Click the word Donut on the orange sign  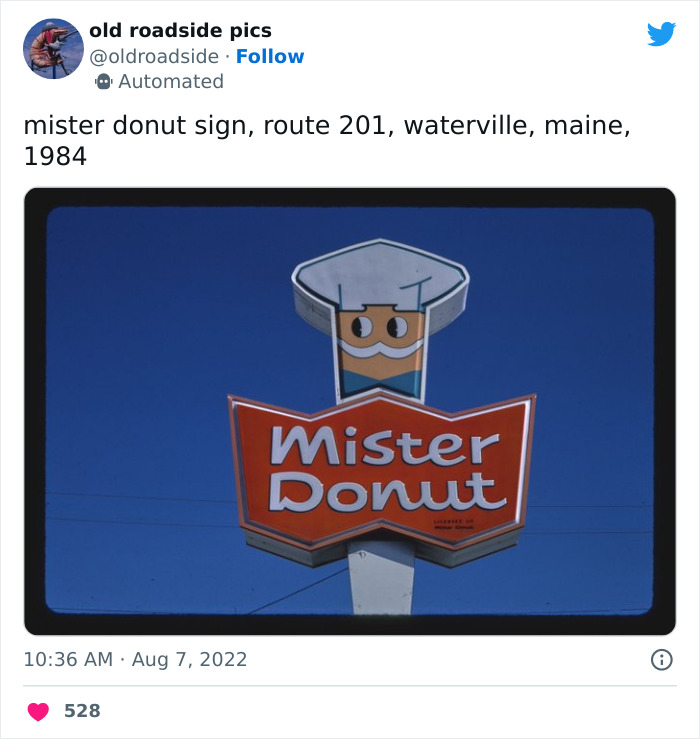click(386, 491)
